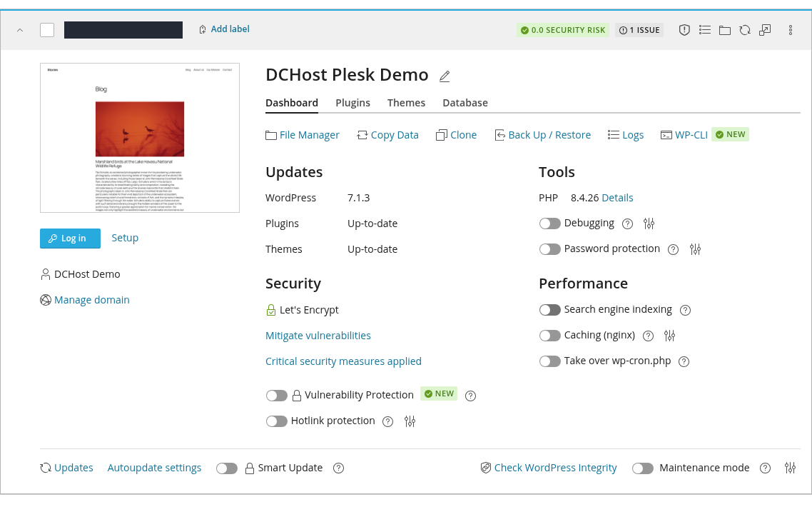Switch to the Dashboard tab

pyautogui.click(x=292, y=103)
